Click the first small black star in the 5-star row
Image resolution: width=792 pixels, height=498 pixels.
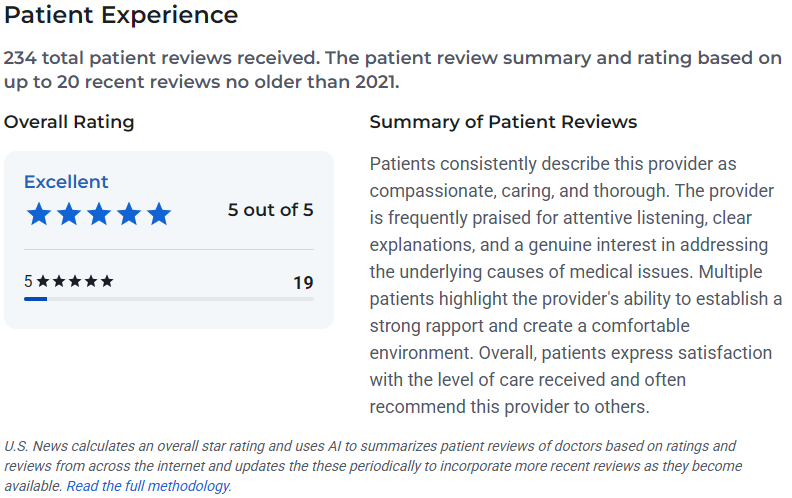[43, 281]
